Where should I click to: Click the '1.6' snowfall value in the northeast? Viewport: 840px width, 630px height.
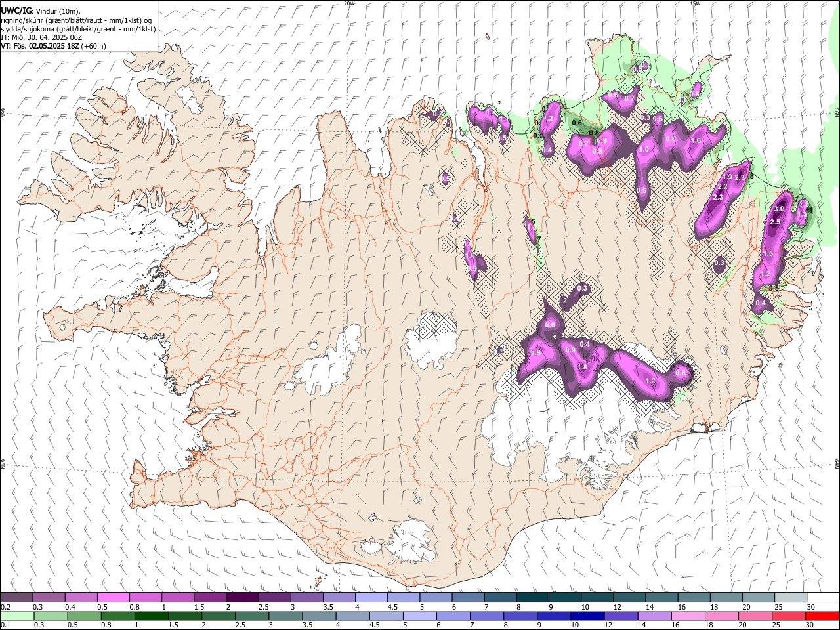click(696, 141)
